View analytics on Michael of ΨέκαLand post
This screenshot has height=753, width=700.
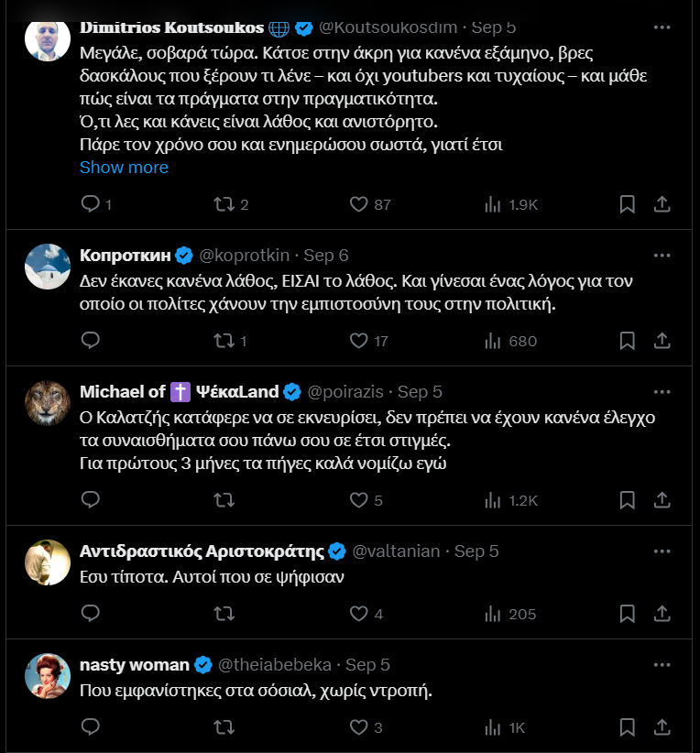(x=494, y=500)
